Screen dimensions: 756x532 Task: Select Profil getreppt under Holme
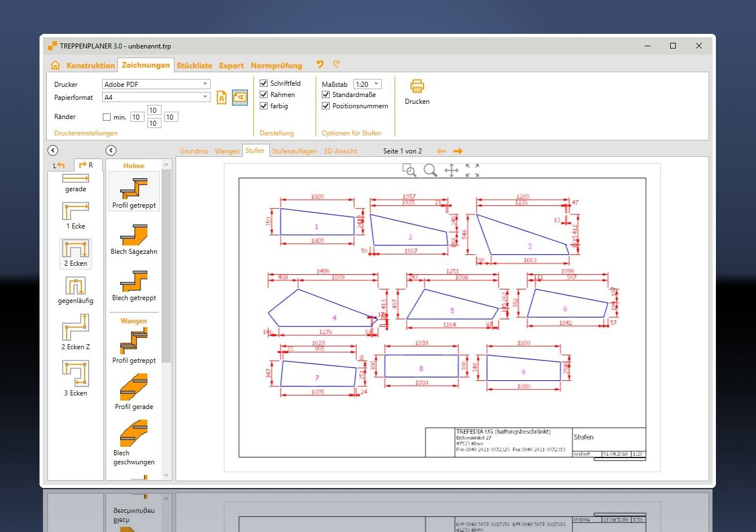tap(134, 191)
